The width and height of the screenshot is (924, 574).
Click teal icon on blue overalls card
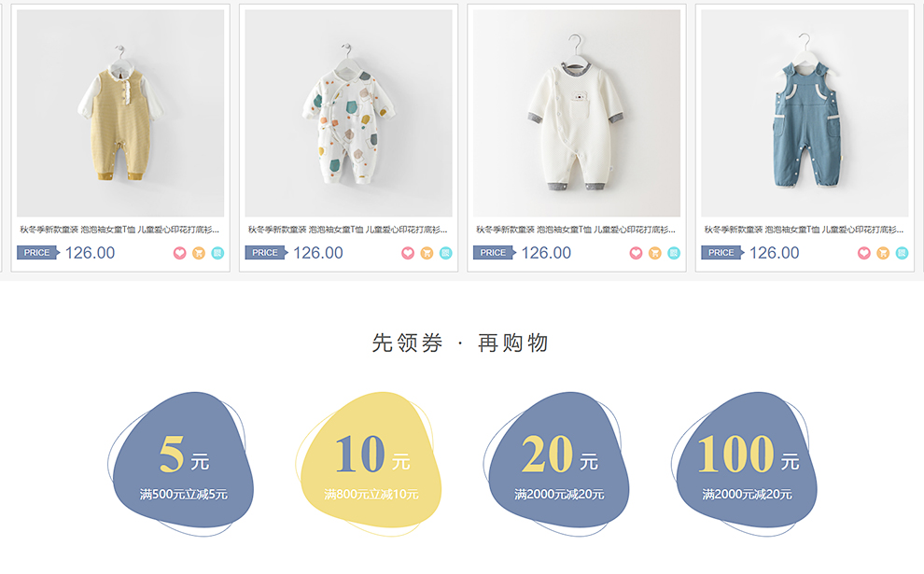pos(902,253)
